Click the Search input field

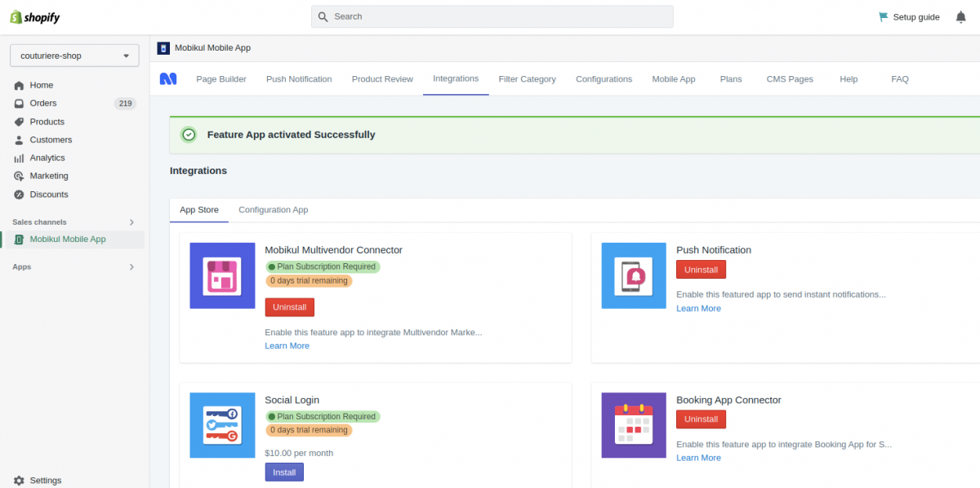click(x=492, y=17)
